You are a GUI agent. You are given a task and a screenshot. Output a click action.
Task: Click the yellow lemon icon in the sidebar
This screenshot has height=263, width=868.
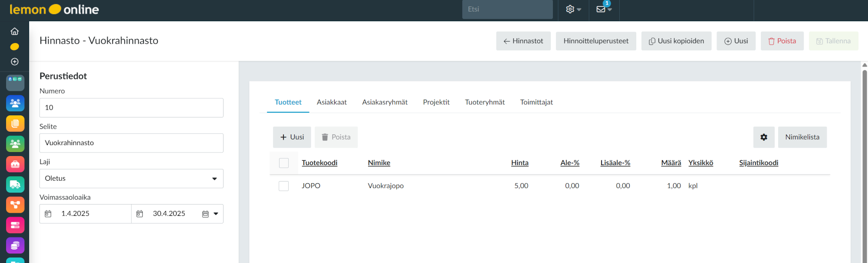[14, 46]
